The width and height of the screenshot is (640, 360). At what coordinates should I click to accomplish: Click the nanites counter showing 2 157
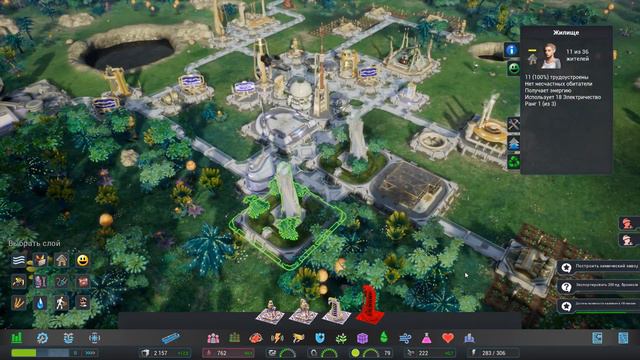pyautogui.click(x=165, y=353)
